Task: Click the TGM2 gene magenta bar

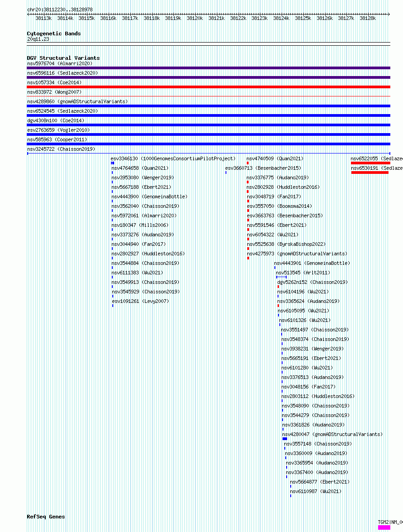Action: pos(384,527)
